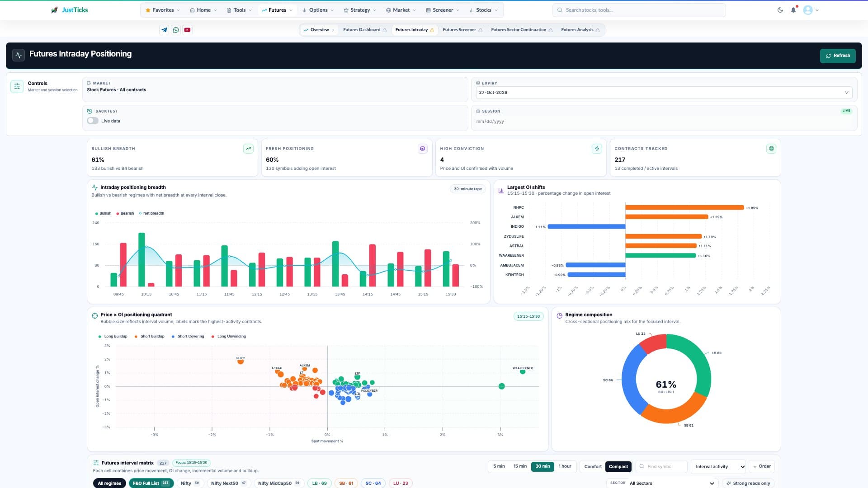Click the High Conviction lightning icon
This screenshot has width=868, height=488.
[x=597, y=149]
